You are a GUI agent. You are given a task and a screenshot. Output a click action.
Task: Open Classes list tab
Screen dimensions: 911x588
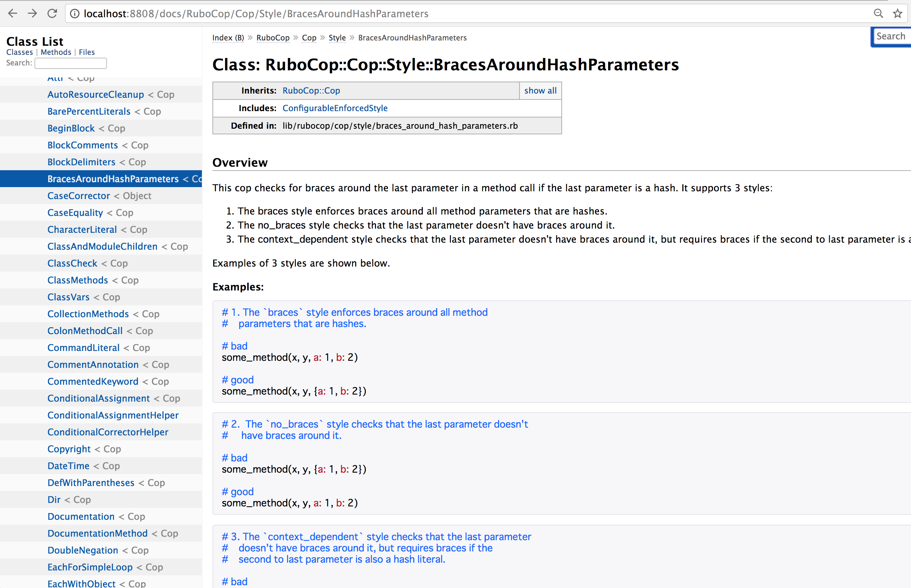coord(19,52)
